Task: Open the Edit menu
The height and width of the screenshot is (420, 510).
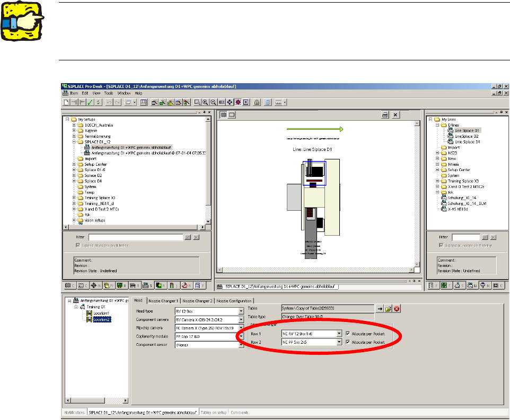Action: [x=85, y=93]
